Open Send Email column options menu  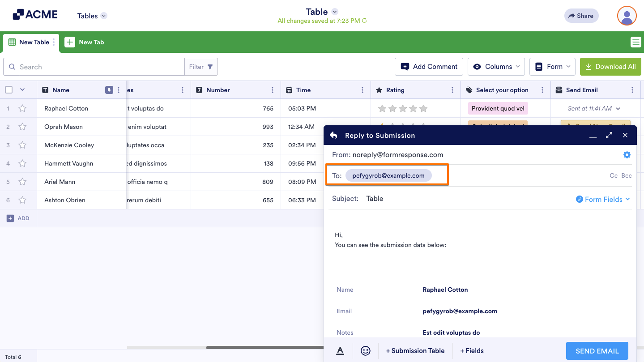click(632, 90)
